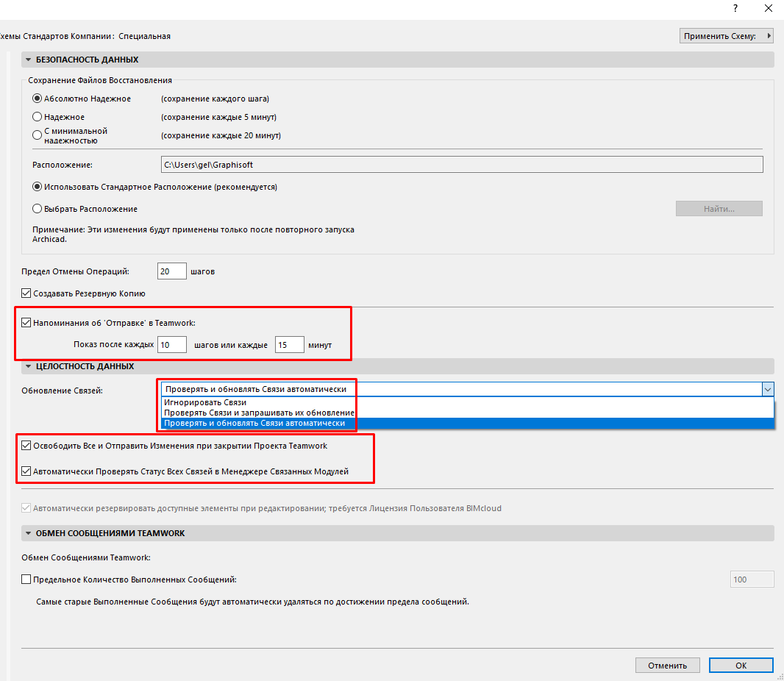Enable Предельное Количество Выполненных Сообщений

27,580
